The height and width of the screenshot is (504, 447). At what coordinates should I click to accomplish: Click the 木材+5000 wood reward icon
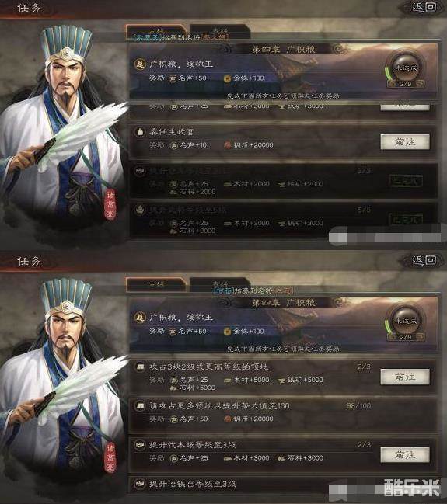[x=228, y=380]
